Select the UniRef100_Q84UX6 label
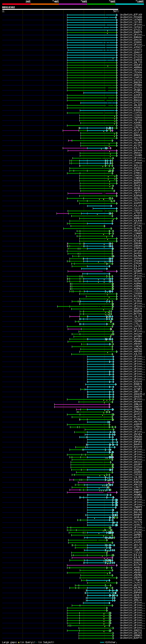This screenshot has width=146, height=644. click(131, 75)
